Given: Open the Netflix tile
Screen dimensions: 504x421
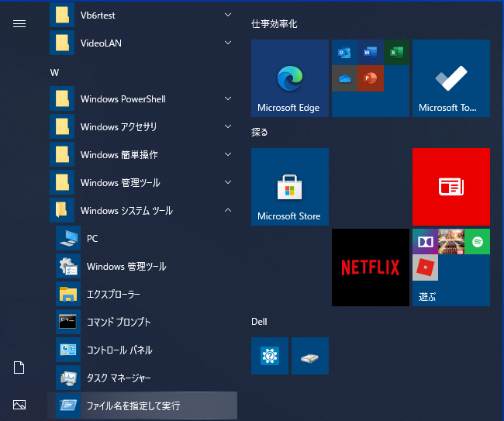Looking at the screenshot, I should 371,267.
